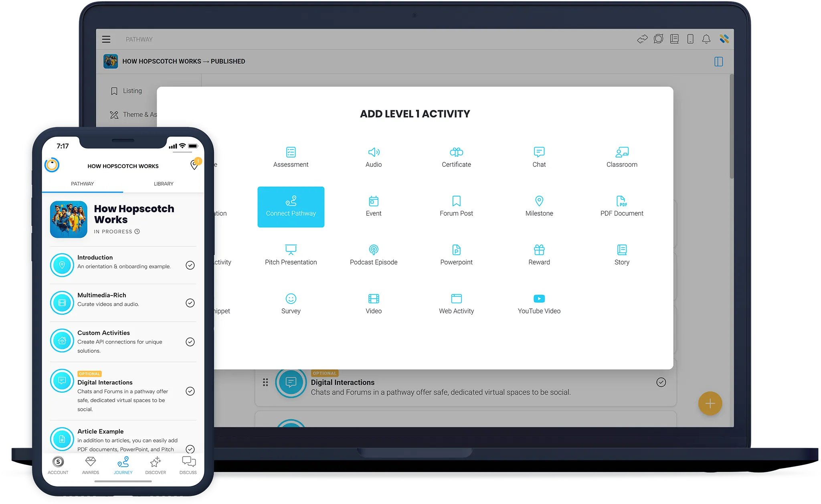The width and height of the screenshot is (821, 504).
Task: Select the Podcast Episode activity
Action: (374, 255)
